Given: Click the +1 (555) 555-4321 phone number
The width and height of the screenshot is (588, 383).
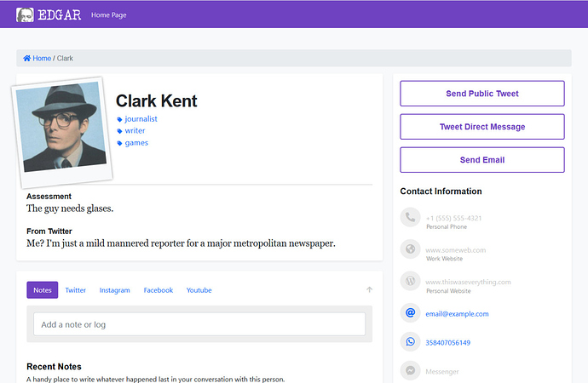Looking at the screenshot, I should [453, 218].
